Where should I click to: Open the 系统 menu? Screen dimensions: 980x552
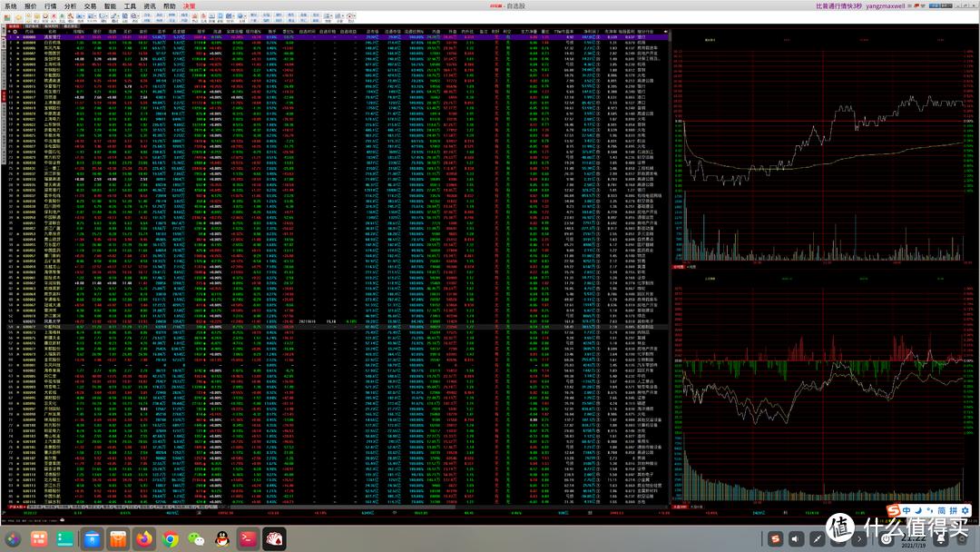(x=11, y=5)
